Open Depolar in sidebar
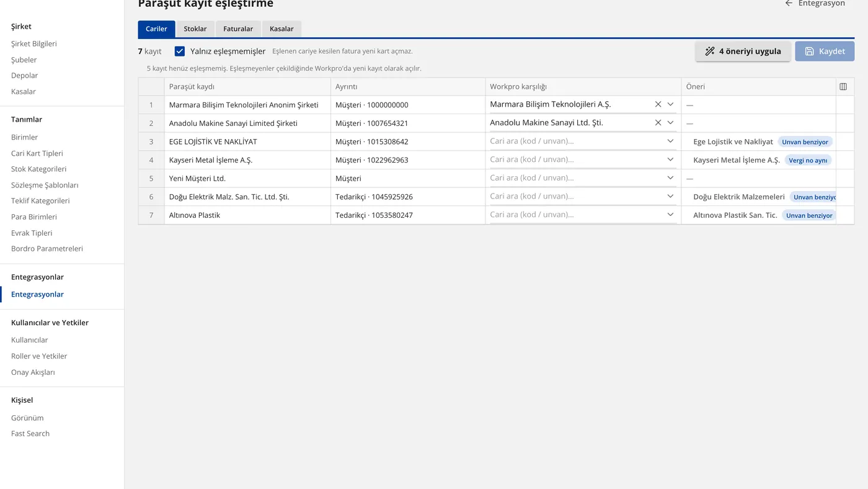The width and height of the screenshot is (868, 489). [x=25, y=76]
